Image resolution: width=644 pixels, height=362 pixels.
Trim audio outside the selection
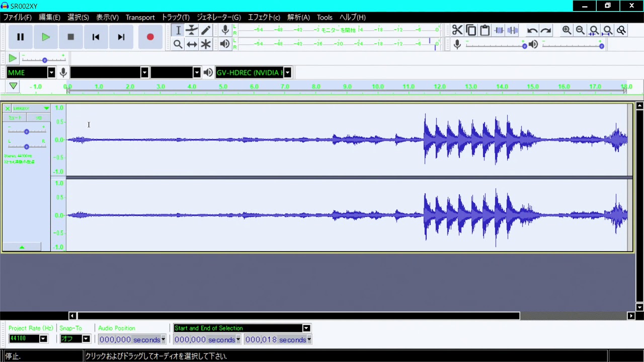click(x=499, y=31)
